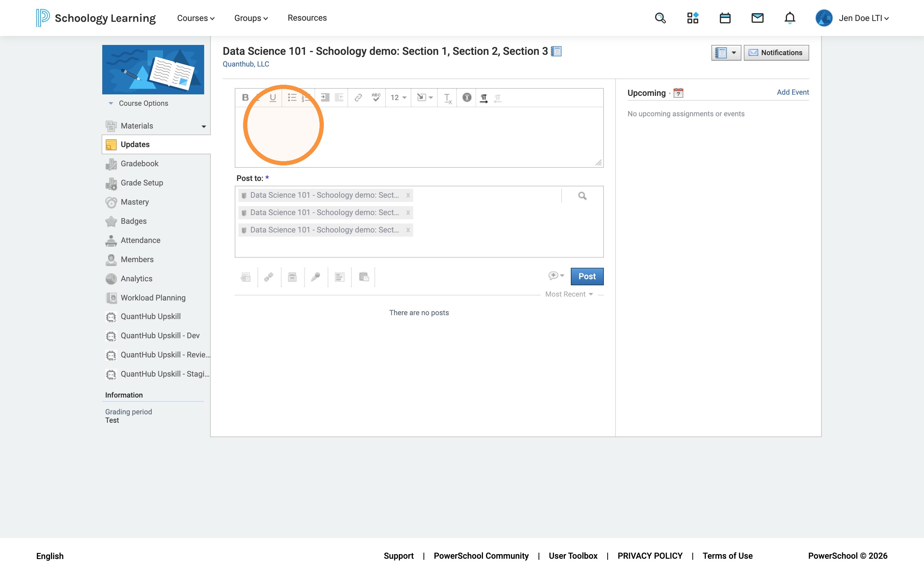Screen dimensions: 924x574
Task: Open the calendar icon in the header
Action: coord(725,18)
